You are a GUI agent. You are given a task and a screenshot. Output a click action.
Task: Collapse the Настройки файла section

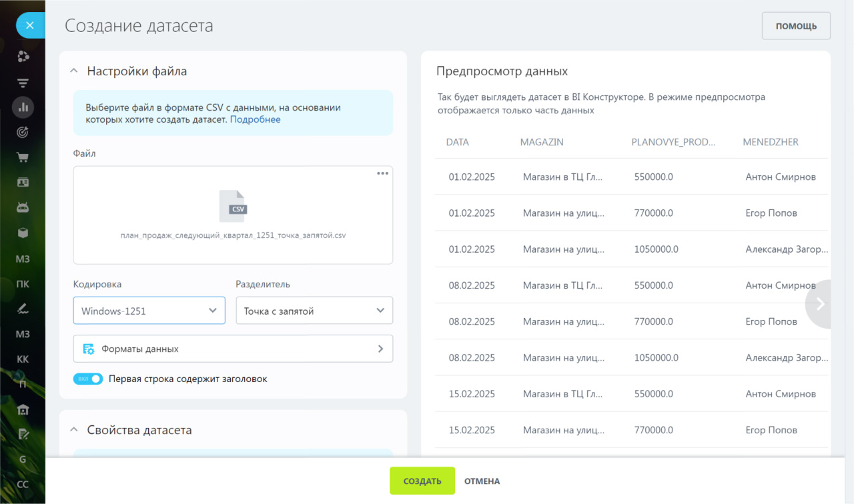(x=73, y=71)
